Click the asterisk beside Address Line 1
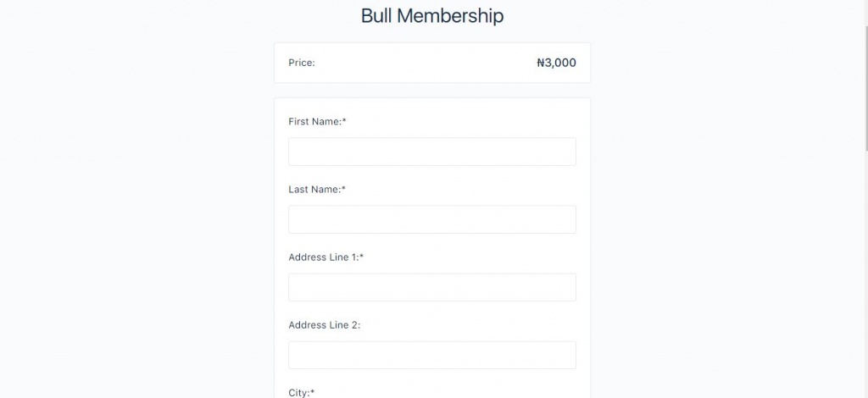Viewport: 868px width, 398px height. 362,256
